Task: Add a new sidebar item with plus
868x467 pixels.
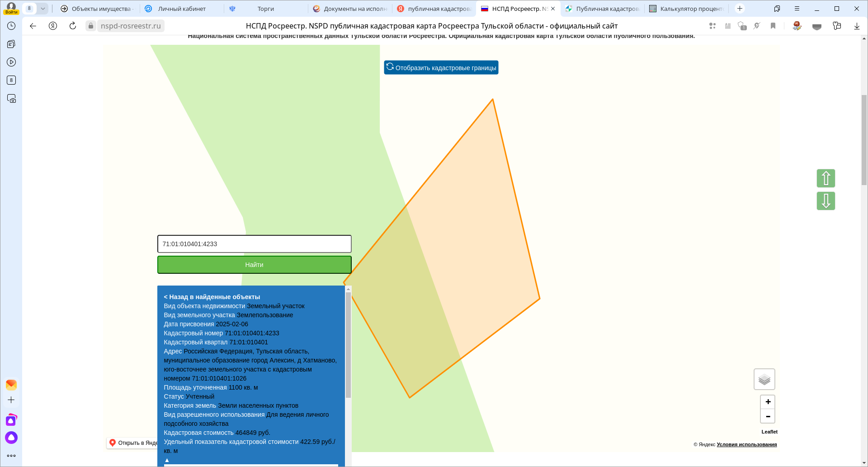Action: (x=11, y=400)
